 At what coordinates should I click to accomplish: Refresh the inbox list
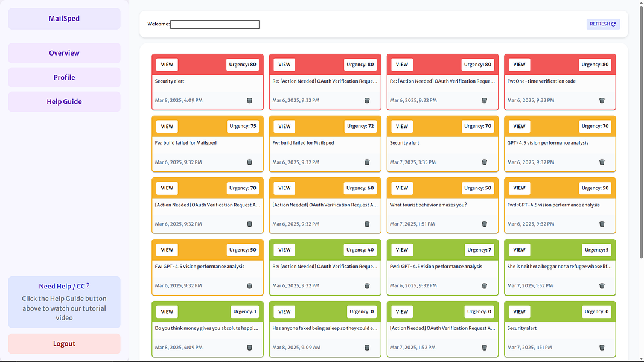(603, 24)
